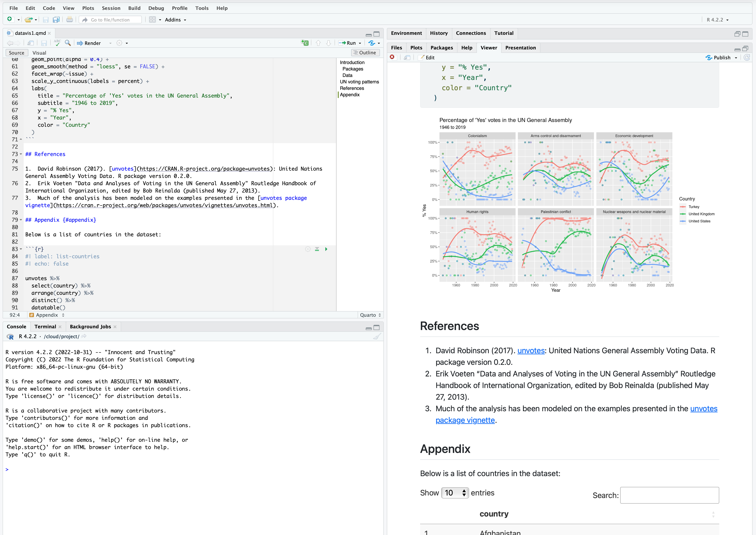756x535 pixels.
Task: Click the working directory arrow in console
Action: click(x=84, y=336)
